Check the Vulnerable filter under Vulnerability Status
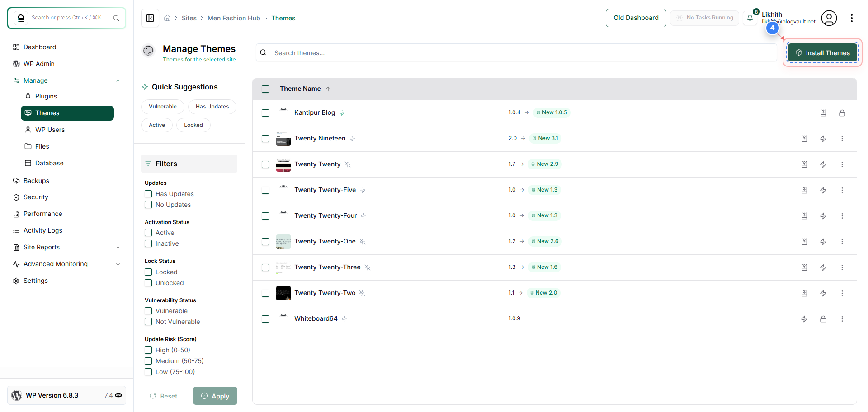Viewport: 868px width, 412px height. pos(148,311)
